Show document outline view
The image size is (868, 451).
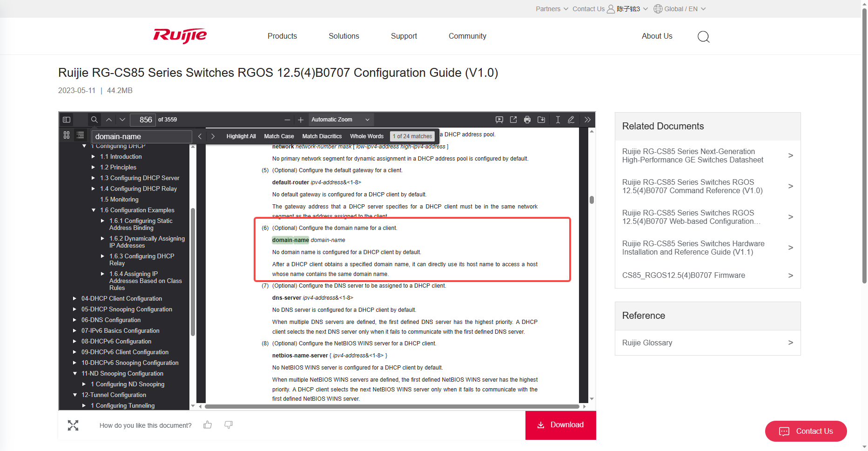tap(81, 135)
